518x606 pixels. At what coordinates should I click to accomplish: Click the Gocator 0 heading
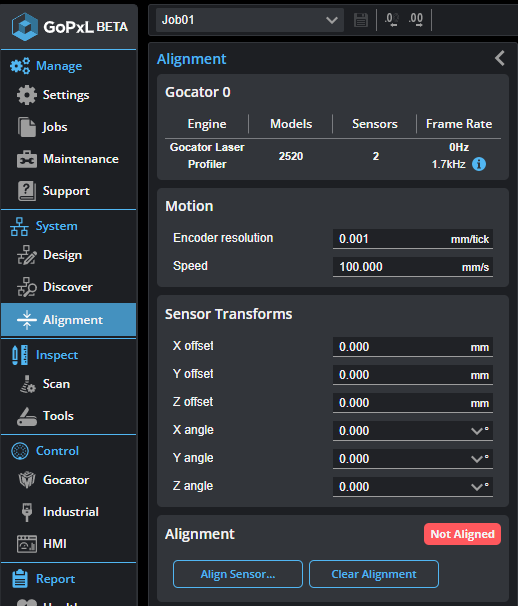[x=198, y=92]
